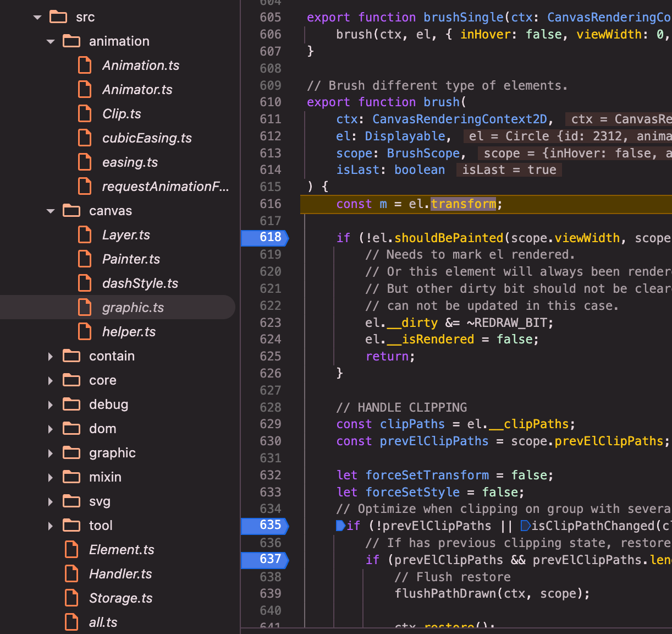Screen dimensions: 672x634
Task: Collapse the canvas folder arrow
Action: (51, 211)
